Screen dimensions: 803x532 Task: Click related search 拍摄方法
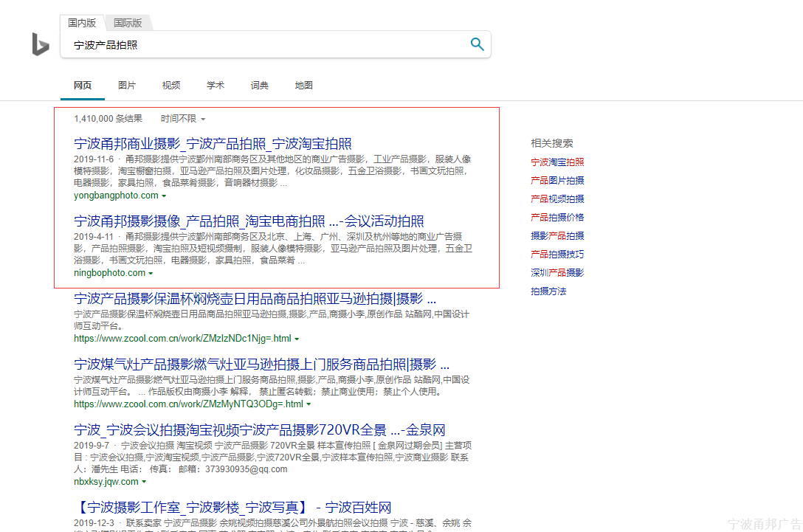tap(548, 291)
